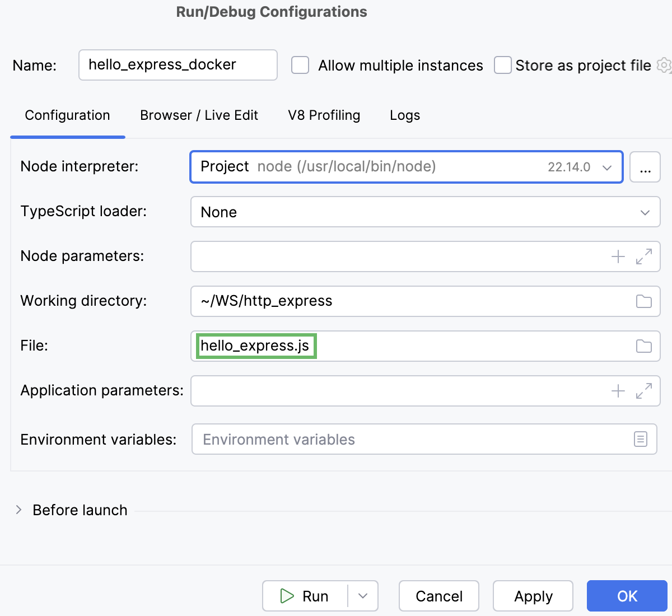
Task: Expand Application parameters editor via arrows icon
Action: click(643, 391)
